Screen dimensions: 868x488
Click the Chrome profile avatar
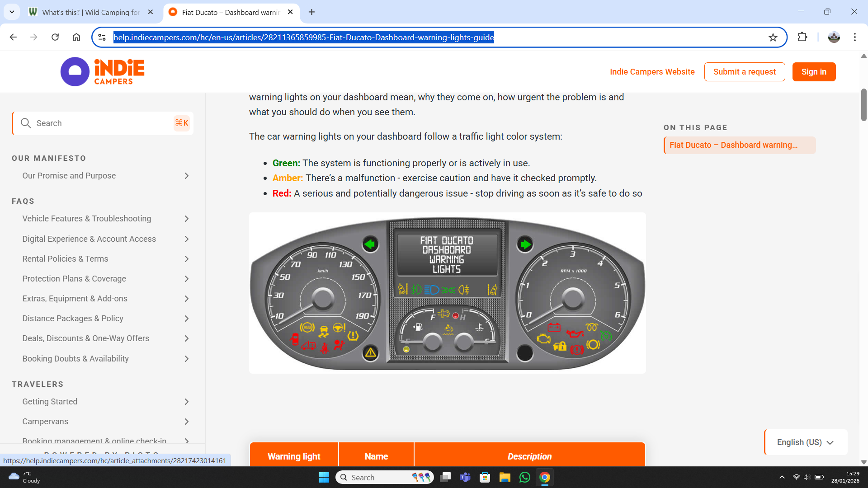(834, 37)
